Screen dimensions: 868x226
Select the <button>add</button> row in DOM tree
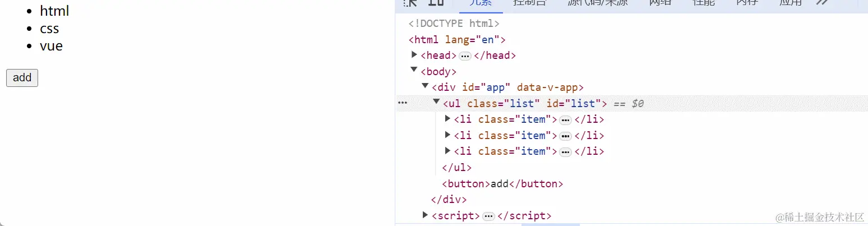point(502,184)
